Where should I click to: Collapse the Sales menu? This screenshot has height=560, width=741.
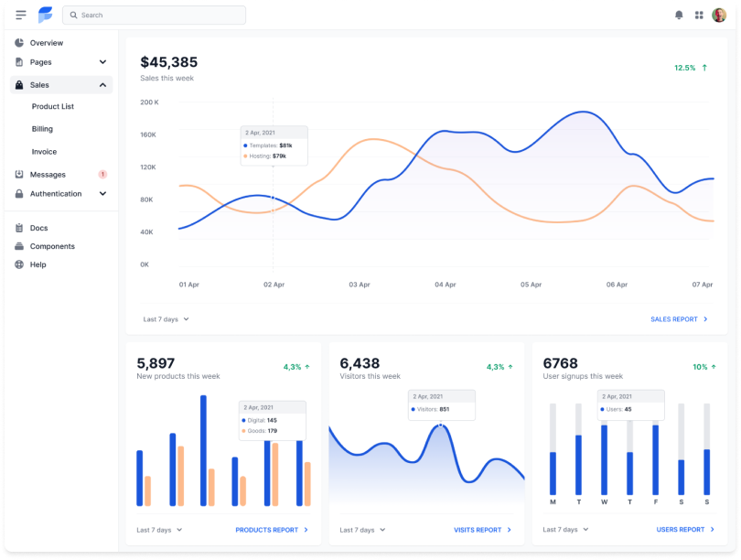(102, 84)
